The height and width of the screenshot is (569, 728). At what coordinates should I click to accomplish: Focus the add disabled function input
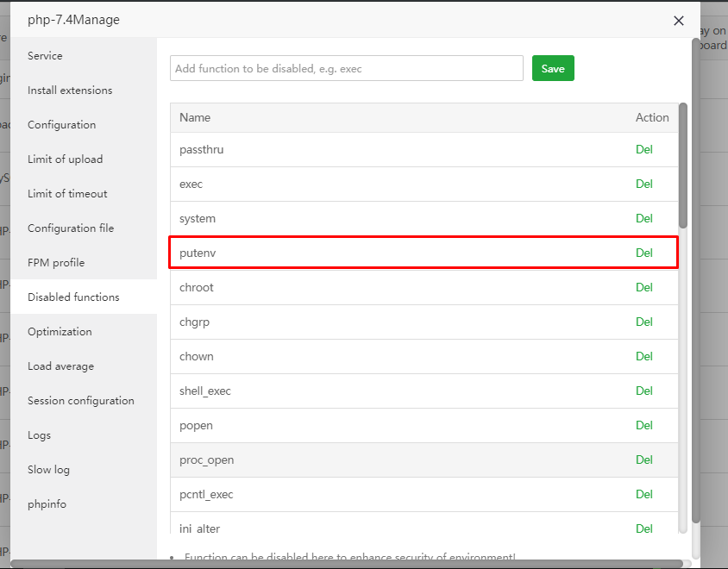point(347,69)
